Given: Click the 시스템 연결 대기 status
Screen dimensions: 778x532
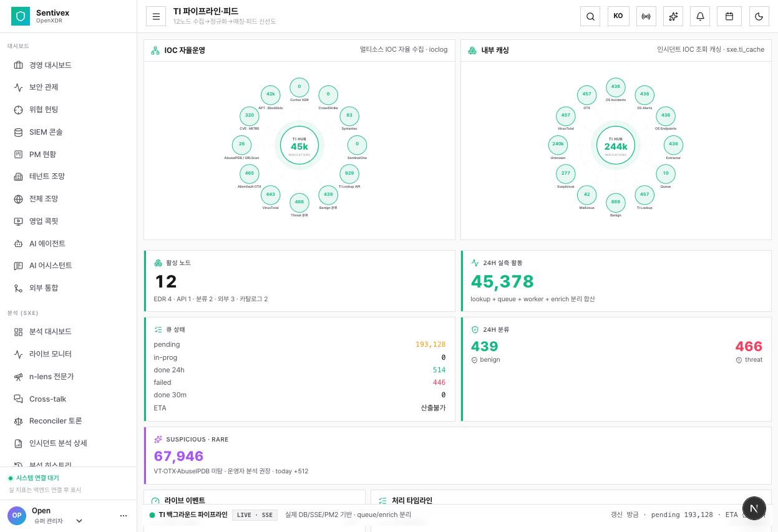Looking at the screenshot, I should tap(37, 478).
